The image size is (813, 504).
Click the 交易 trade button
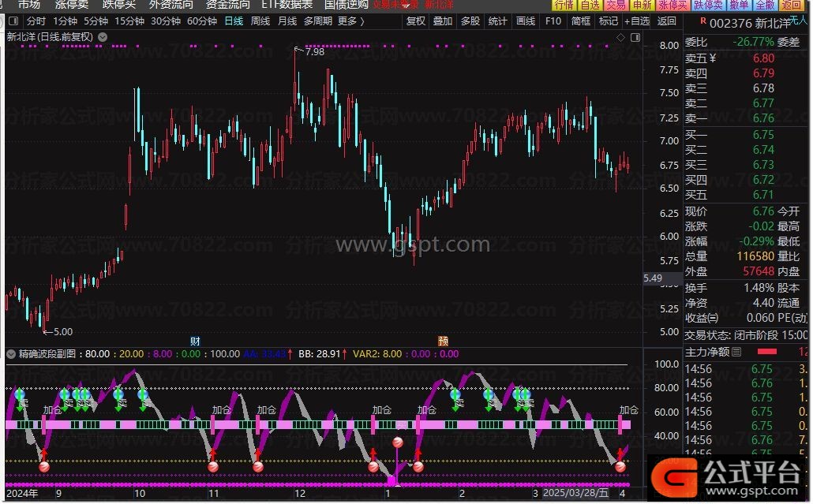tap(616, 6)
